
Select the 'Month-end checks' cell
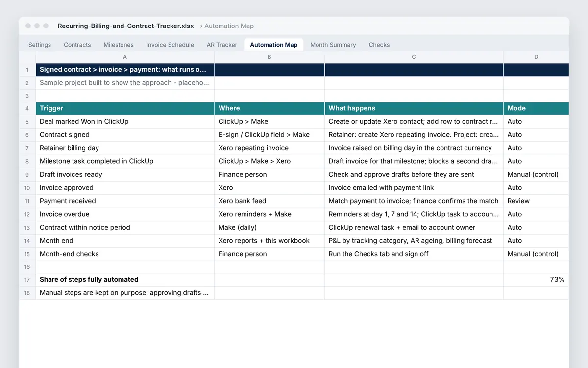pos(125,254)
